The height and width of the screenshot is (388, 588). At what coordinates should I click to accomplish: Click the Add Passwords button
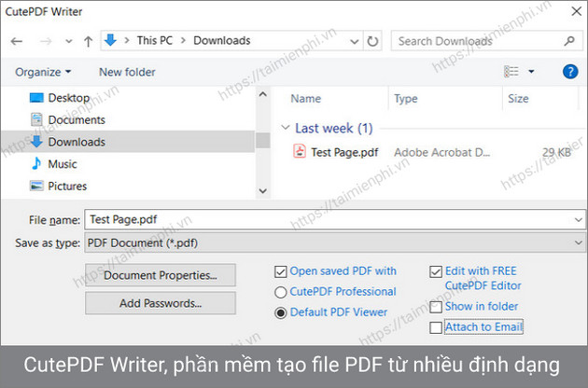161,303
